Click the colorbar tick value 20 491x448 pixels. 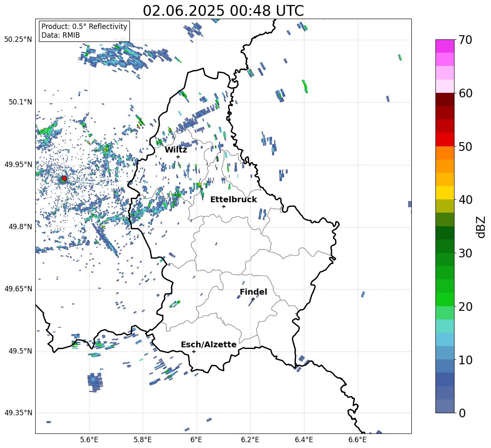pyautogui.click(x=465, y=307)
